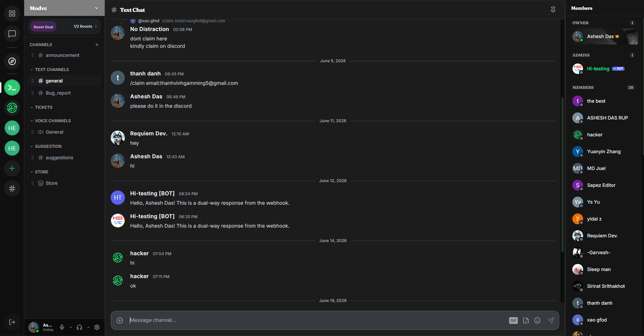Viewport: 644px width, 336px height.
Task: Collapse the VOICE CHANNELS category
Action: click(50, 121)
